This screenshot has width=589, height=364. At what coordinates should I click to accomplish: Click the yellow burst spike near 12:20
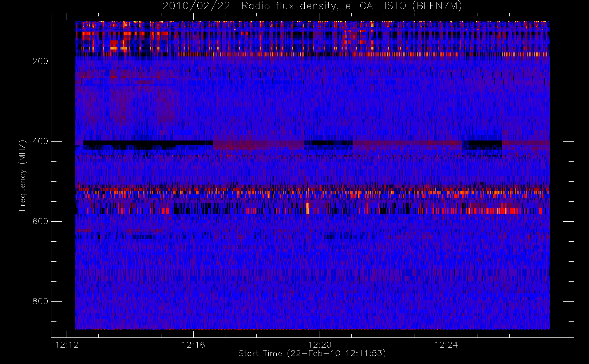(x=308, y=208)
